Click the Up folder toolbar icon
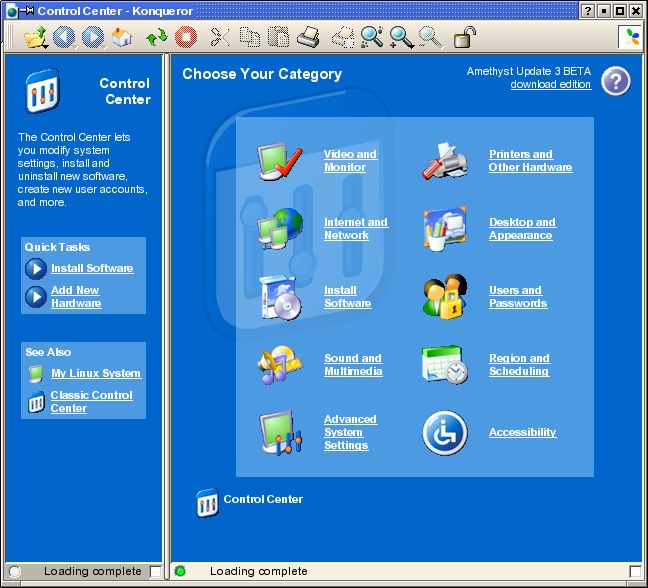The image size is (648, 588). [x=35, y=37]
